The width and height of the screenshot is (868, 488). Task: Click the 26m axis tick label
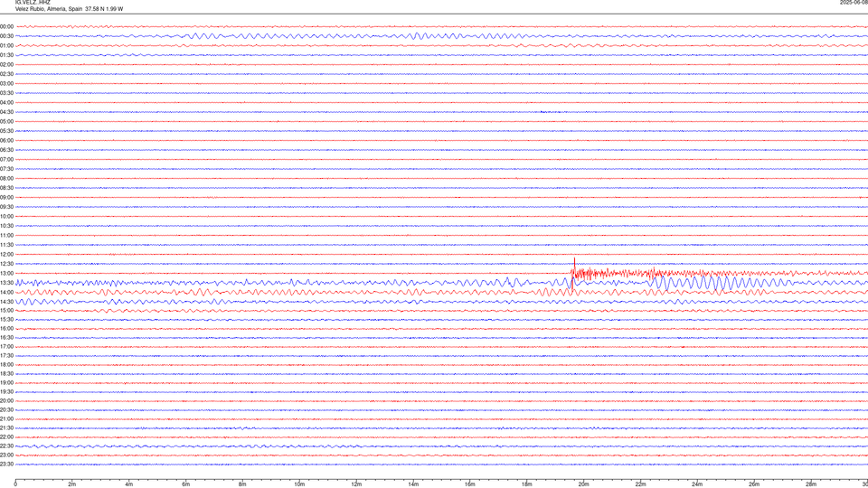pyautogui.click(x=754, y=484)
